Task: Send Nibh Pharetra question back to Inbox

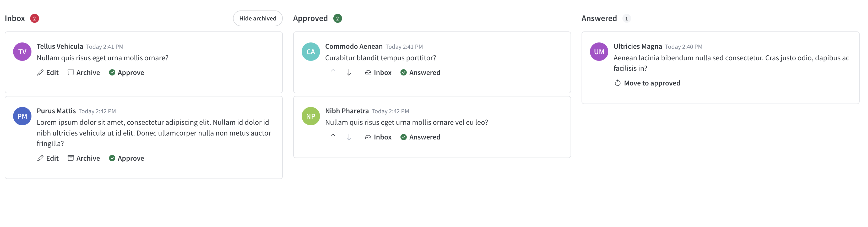Action: click(378, 137)
